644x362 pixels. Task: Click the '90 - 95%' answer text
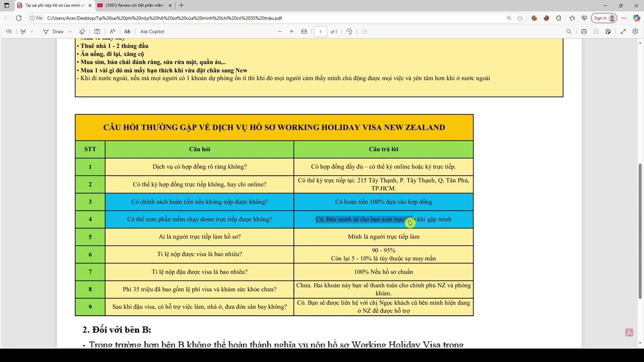[383, 250]
